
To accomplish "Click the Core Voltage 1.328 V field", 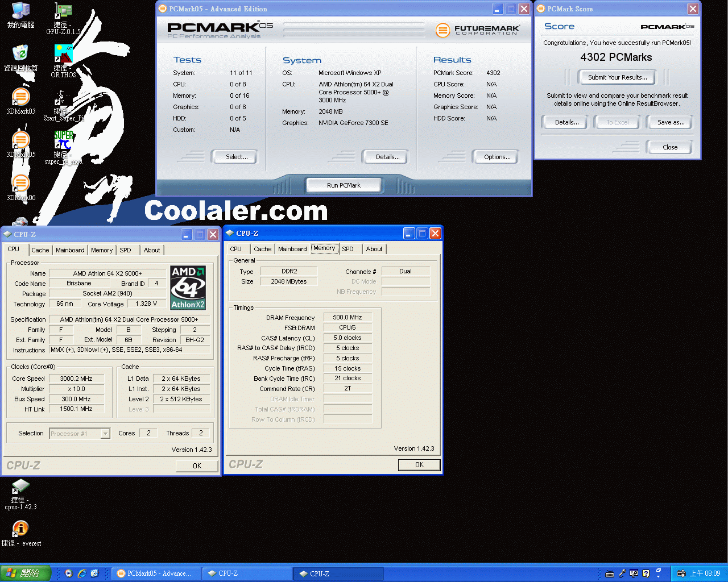I will point(146,304).
